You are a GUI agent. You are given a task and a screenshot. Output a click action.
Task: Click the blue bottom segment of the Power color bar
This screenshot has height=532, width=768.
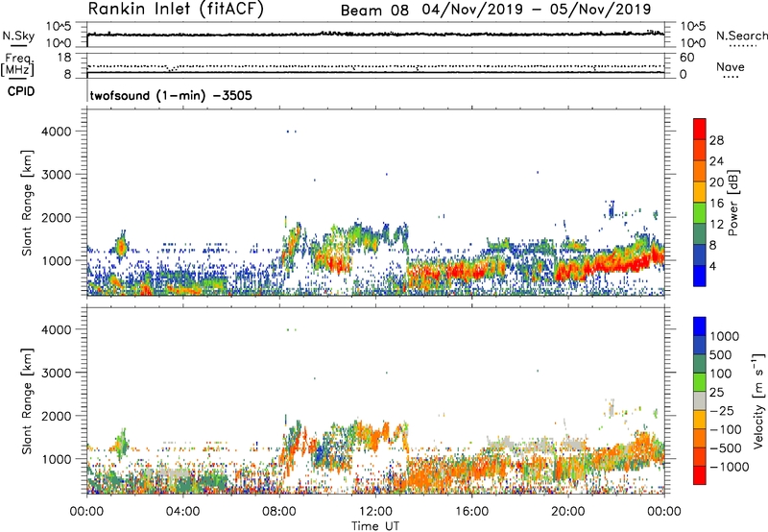click(x=700, y=276)
